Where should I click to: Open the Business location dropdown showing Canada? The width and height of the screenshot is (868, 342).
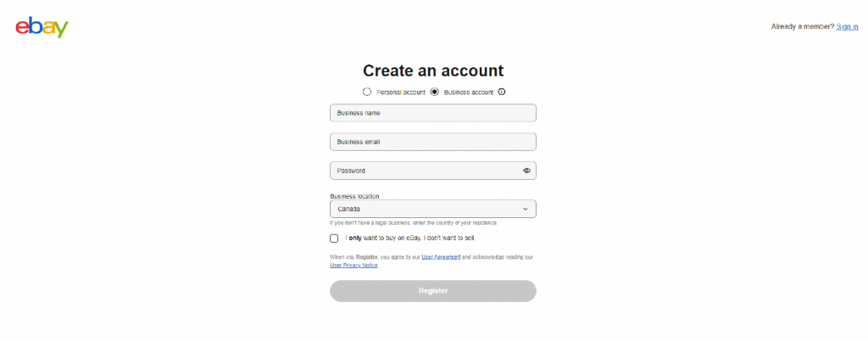pyautogui.click(x=433, y=209)
